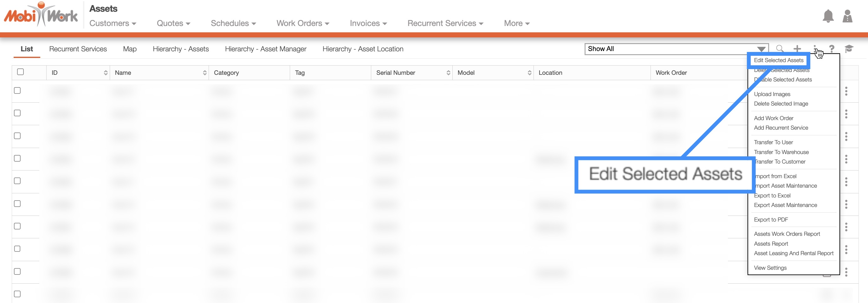Click the search magnifier icon
The image size is (868, 303).
tap(779, 48)
